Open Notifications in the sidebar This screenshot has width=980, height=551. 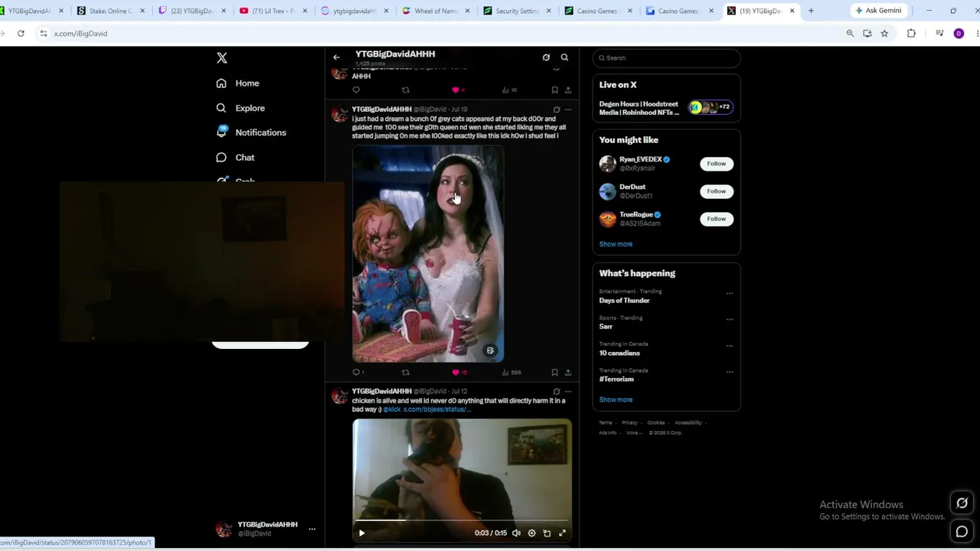click(x=251, y=132)
